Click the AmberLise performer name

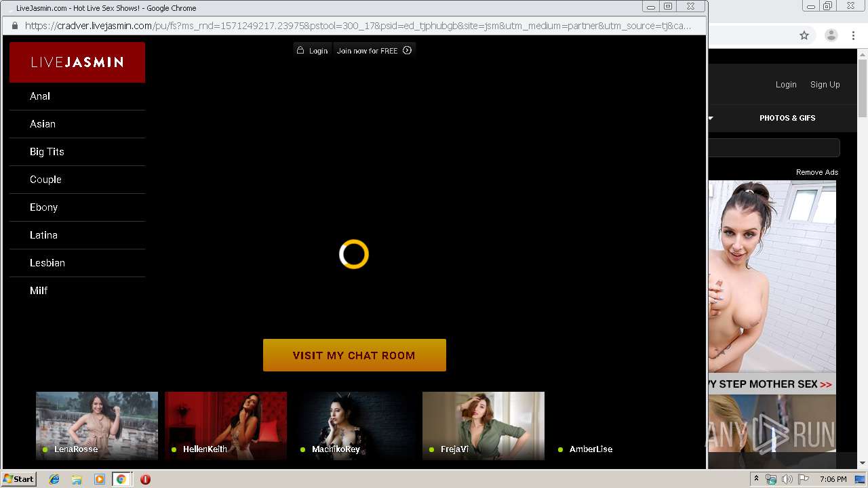(591, 449)
